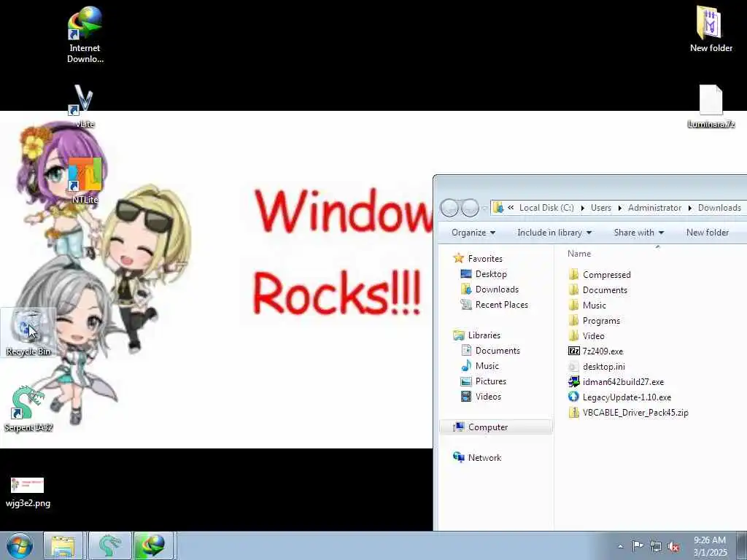This screenshot has height=560, width=747.
Task: Open the recent locations arrow beside the Forward button
Action: coord(484,208)
